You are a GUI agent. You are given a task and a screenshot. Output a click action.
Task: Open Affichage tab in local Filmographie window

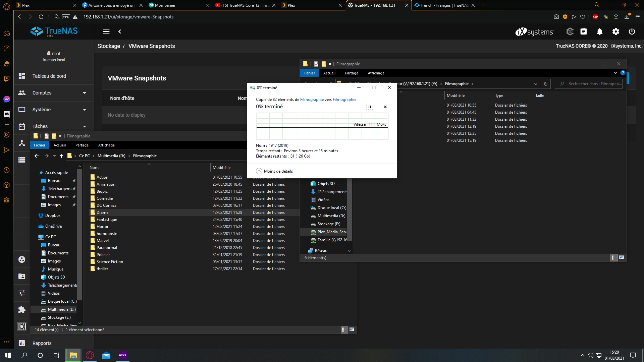[106, 145]
